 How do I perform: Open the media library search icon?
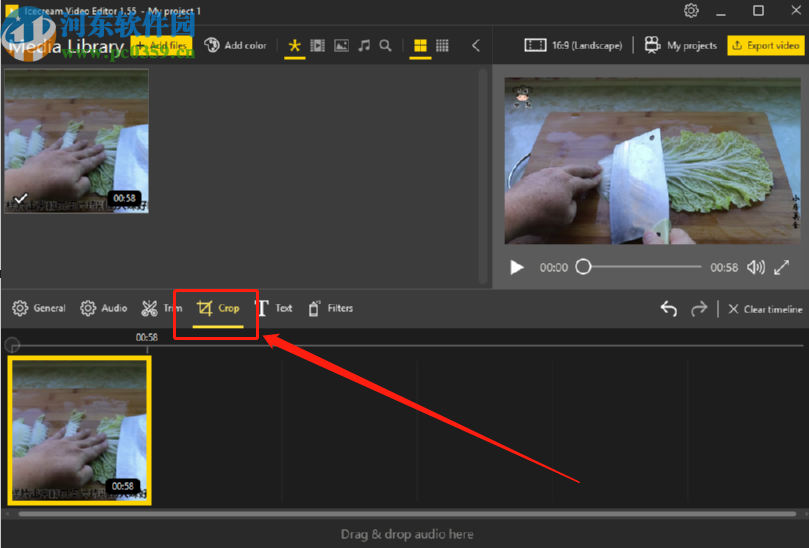click(x=385, y=45)
